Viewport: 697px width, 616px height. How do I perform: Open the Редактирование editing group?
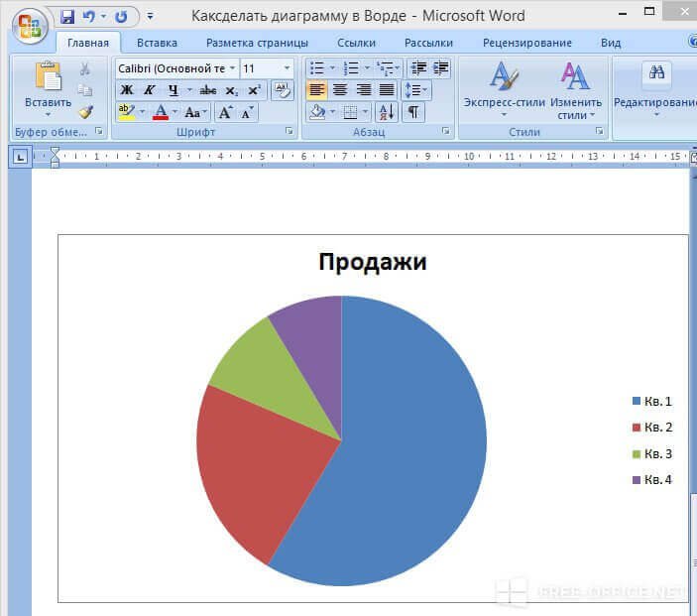tap(654, 89)
